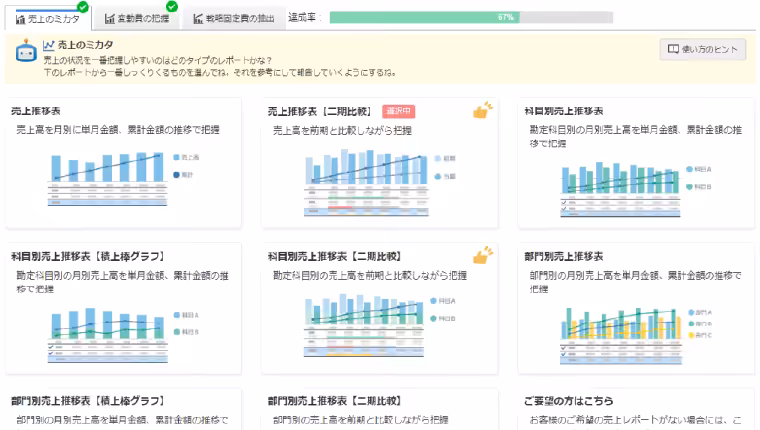Viewport: 760px width, 430px height.
Task: Click thumbs-up icon on 科目別売上推移表【二期比較】 card
Action: click(x=483, y=256)
